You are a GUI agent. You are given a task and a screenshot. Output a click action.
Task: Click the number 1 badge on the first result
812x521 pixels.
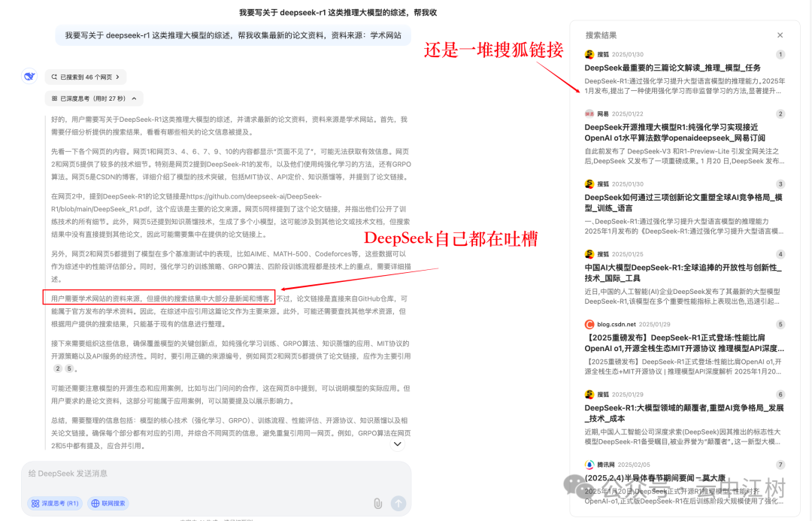[780, 54]
